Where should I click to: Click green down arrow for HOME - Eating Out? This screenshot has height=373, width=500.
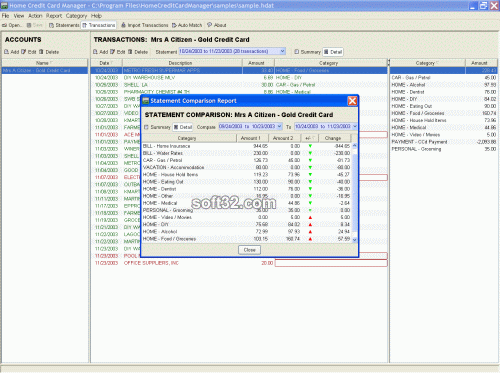tap(310, 182)
